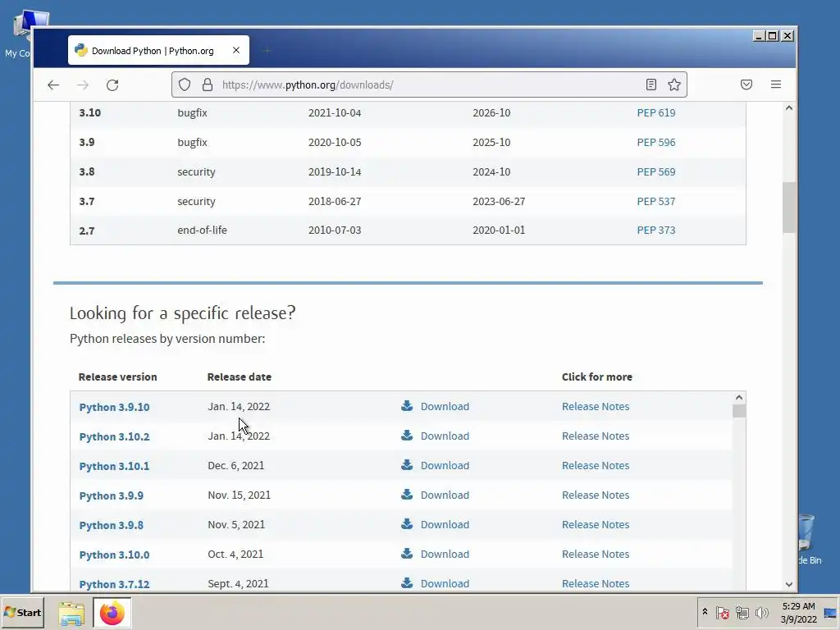Select the Download Python | Python.org tab
Viewport: 840px width, 630px height.
coord(158,50)
